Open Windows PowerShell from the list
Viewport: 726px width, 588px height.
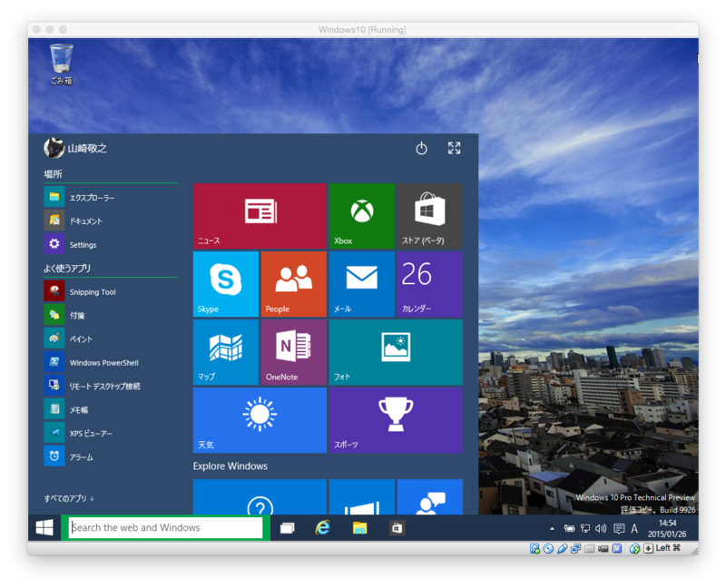point(110,363)
